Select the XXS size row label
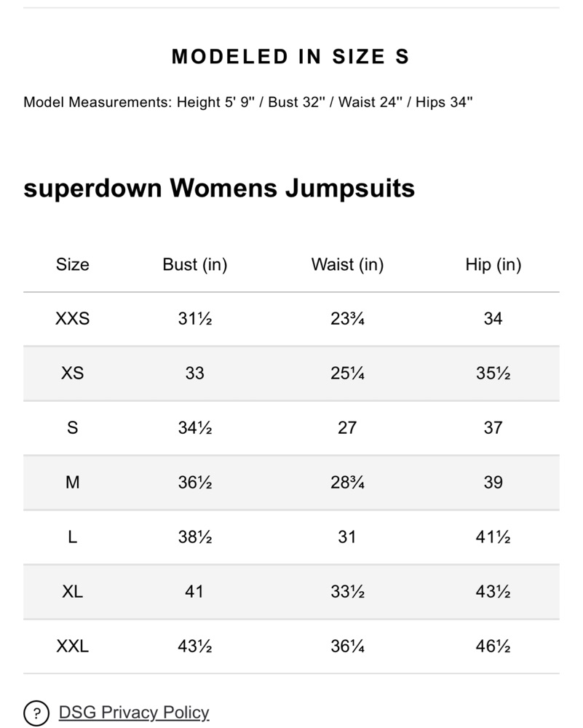Viewport: 583px width, 728px height. (72, 319)
